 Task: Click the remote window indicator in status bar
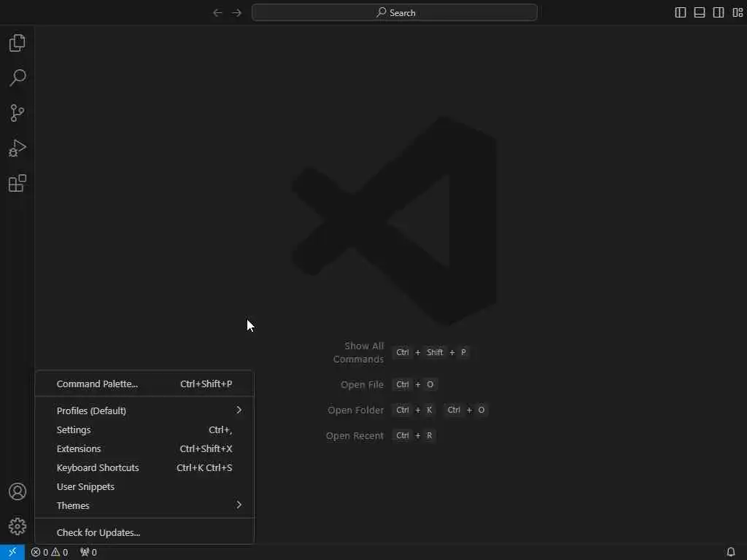tap(12, 552)
